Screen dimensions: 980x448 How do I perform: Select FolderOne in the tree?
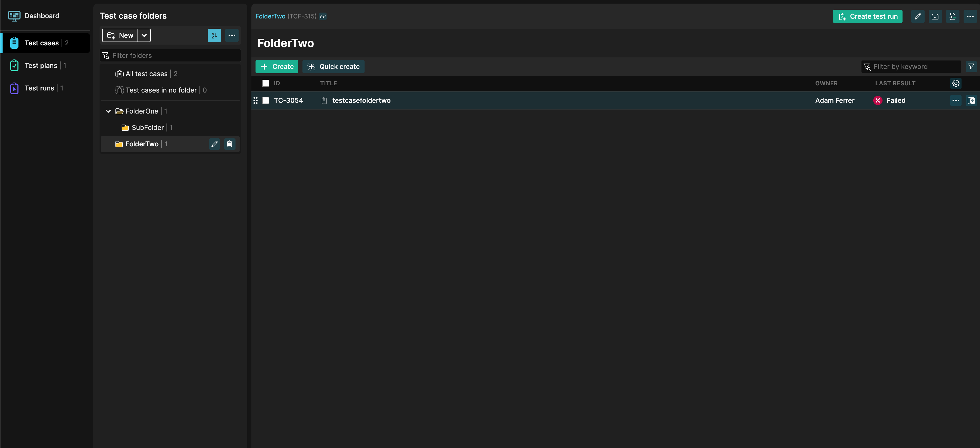(x=142, y=111)
